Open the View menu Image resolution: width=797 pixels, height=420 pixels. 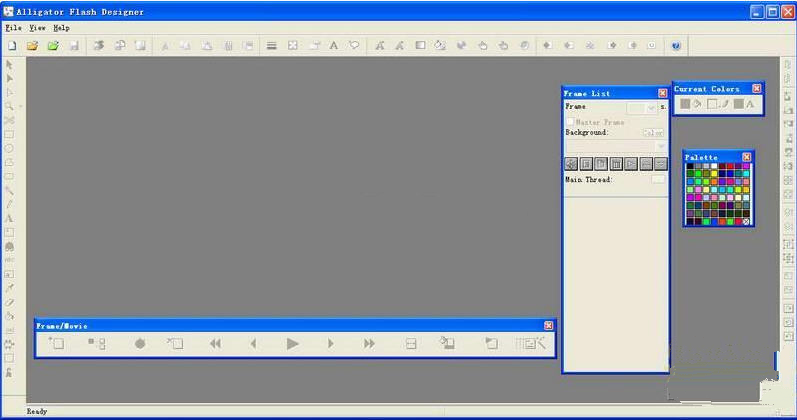37,27
